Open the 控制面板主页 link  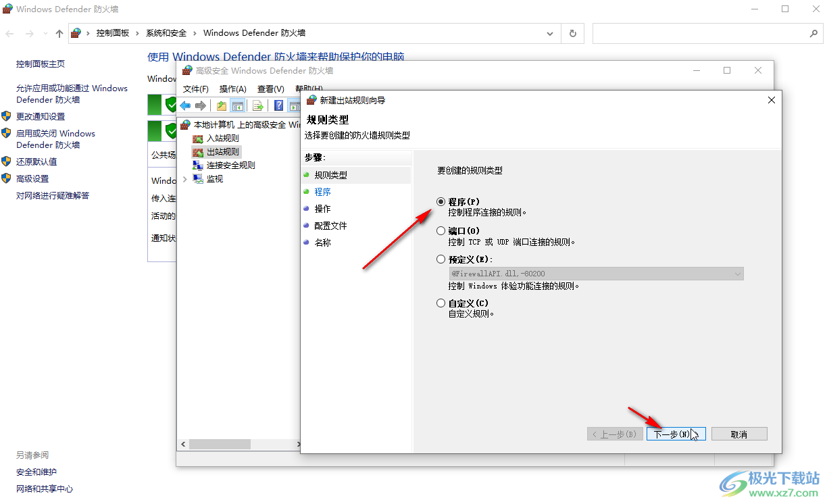tap(41, 64)
